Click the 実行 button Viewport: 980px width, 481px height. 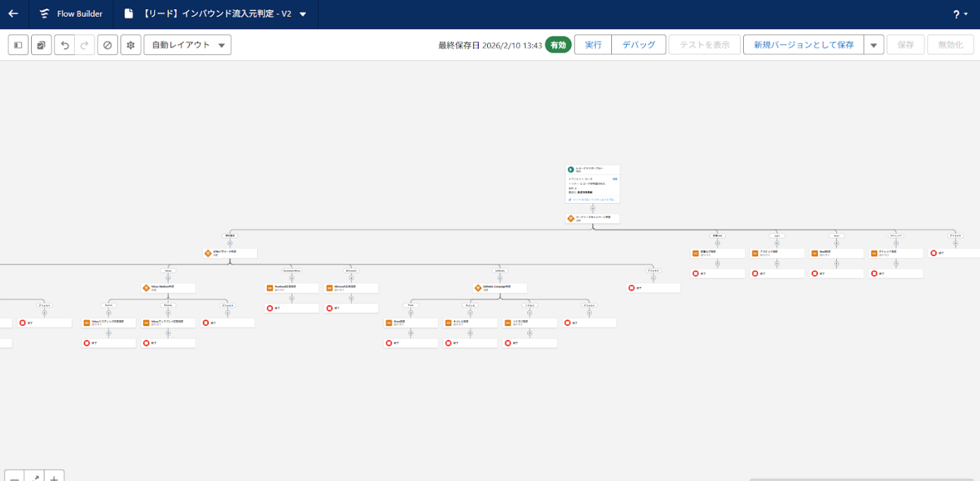coord(593,44)
